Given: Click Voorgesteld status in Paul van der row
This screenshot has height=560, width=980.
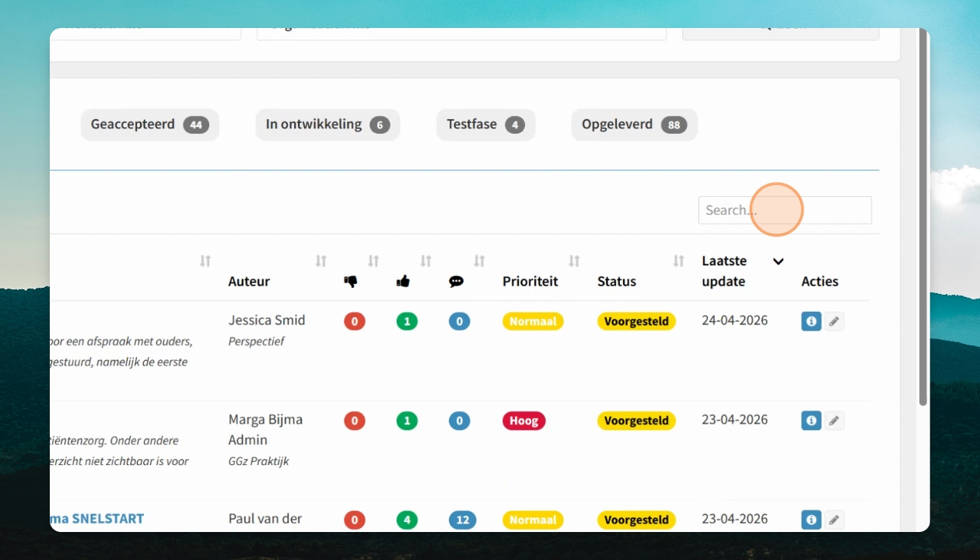Looking at the screenshot, I should pos(636,520).
